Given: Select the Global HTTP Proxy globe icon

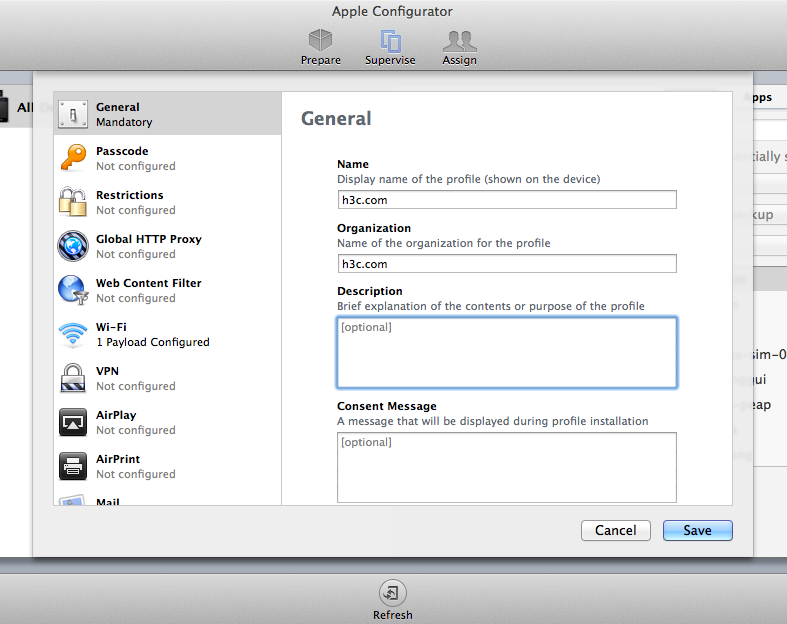Looking at the screenshot, I should click(x=73, y=246).
